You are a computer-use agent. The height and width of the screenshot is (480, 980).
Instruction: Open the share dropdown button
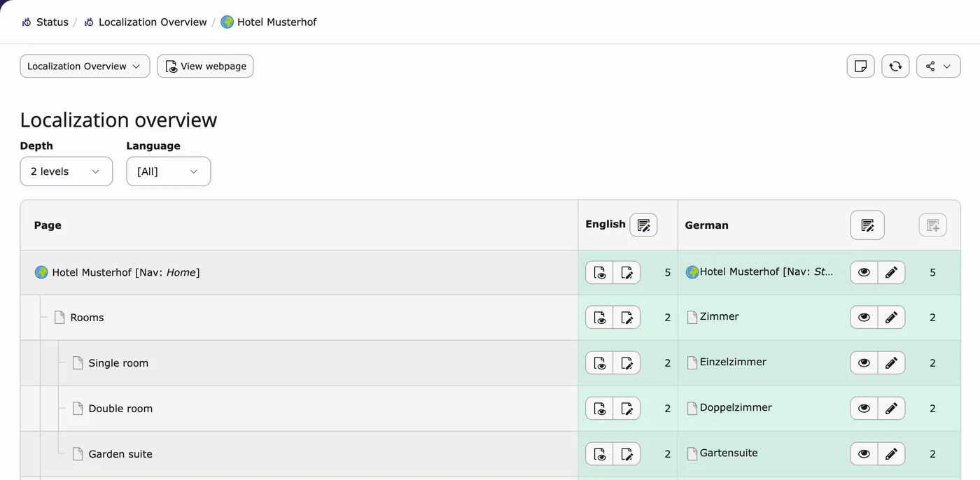tap(938, 66)
